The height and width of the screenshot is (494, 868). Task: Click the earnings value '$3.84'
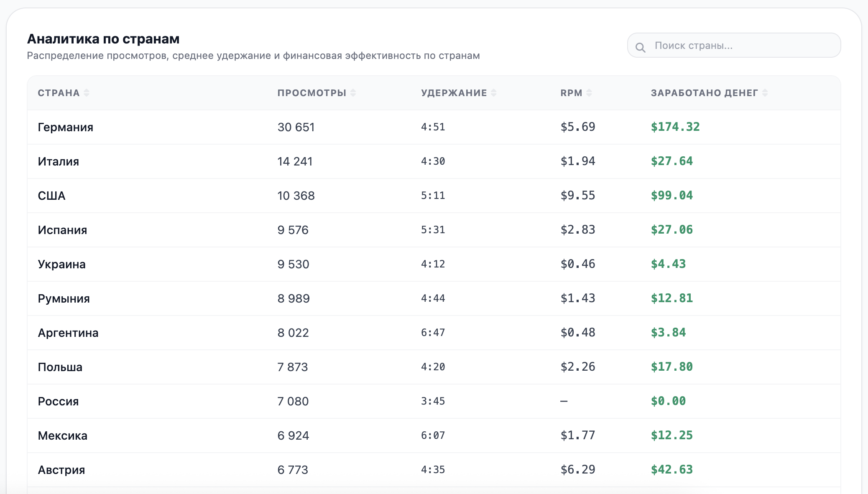[x=668, y=333]
